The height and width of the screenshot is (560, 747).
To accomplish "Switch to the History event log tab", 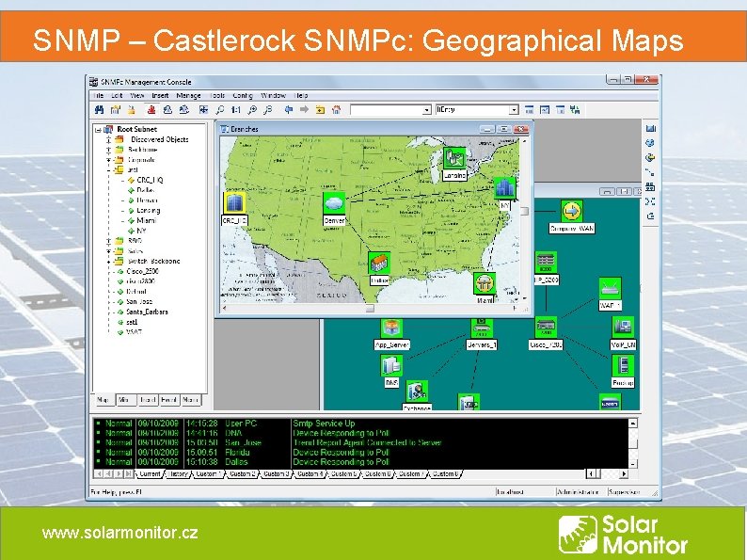I will 179,474.
